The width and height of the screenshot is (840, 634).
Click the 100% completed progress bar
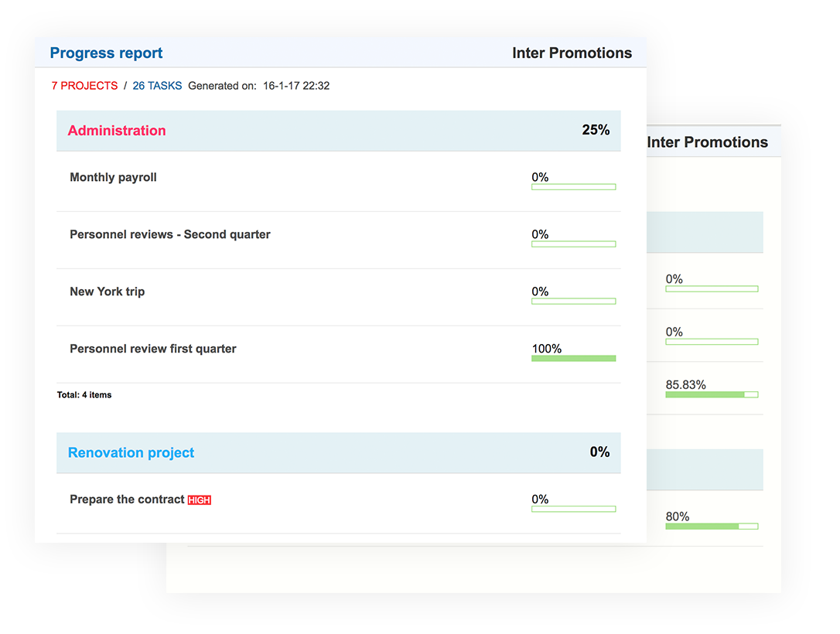pos(573,358)
